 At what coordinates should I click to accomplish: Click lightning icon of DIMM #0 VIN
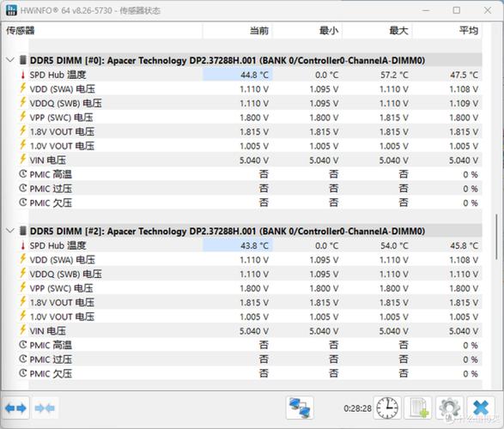23,160
